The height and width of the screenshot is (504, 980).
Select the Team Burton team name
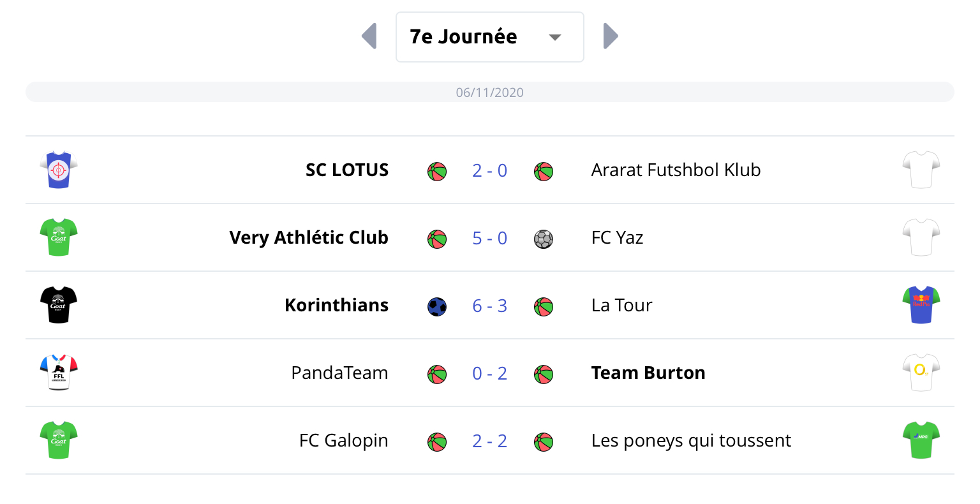[x=648, y=373]
